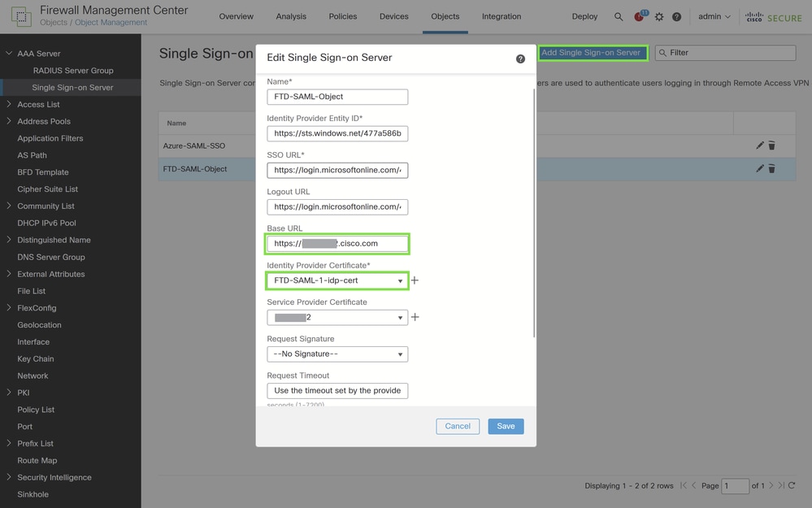Expand the Distinguished Name tree node

tap(9, 240)
